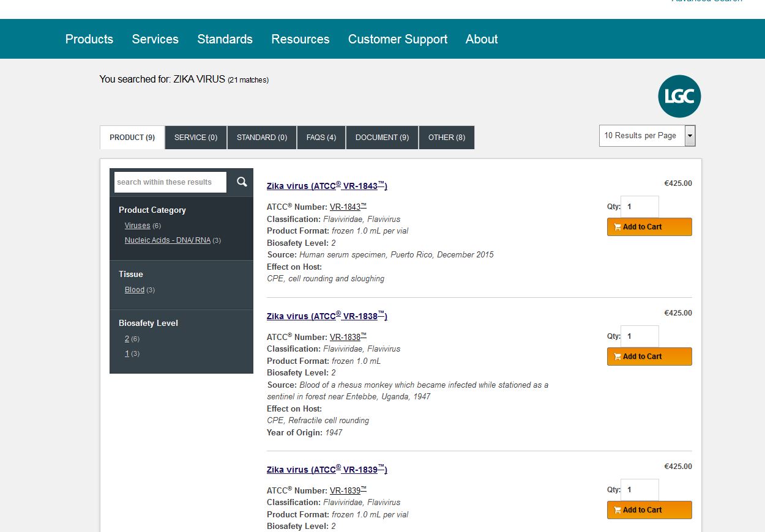This screenshot has width=765, height=532.
Task: Click the magnifier search icon in sidebar
Action: (242, 182)
